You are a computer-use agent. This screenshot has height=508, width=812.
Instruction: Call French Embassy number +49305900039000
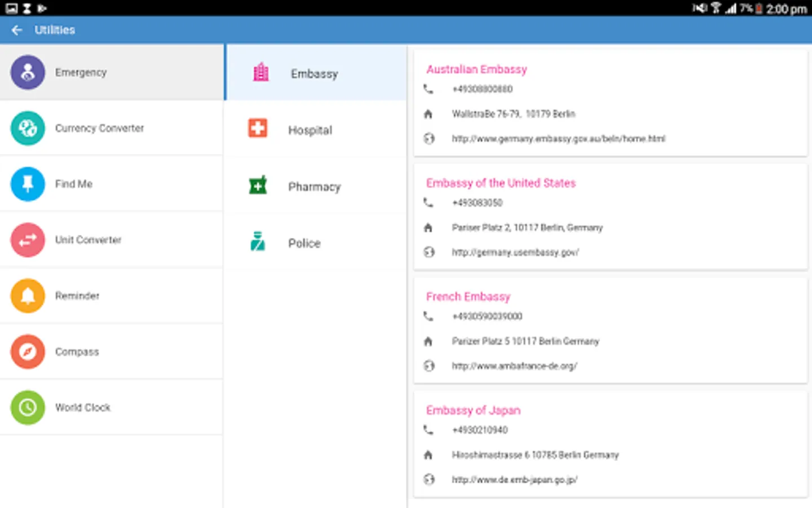pos(487,317)
